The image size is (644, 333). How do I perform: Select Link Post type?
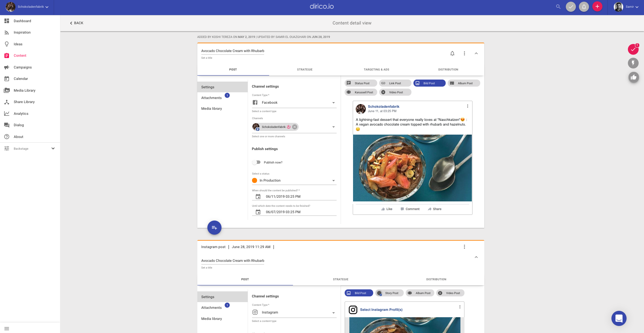[395, 83]
